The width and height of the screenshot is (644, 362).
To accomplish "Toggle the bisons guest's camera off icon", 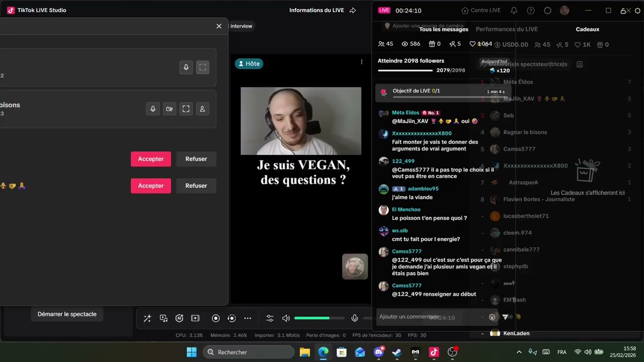I will pyautogui.click(x=170, y=109).
